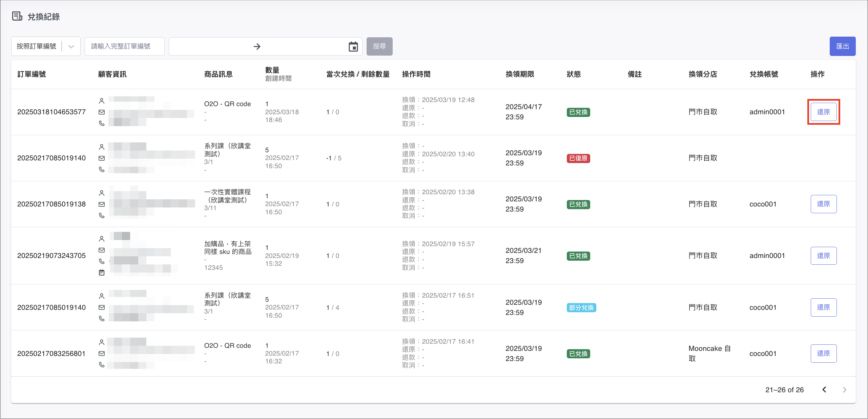
Task: Click the phone icon in order 20250219073243705 row
Action: (102, 261)
